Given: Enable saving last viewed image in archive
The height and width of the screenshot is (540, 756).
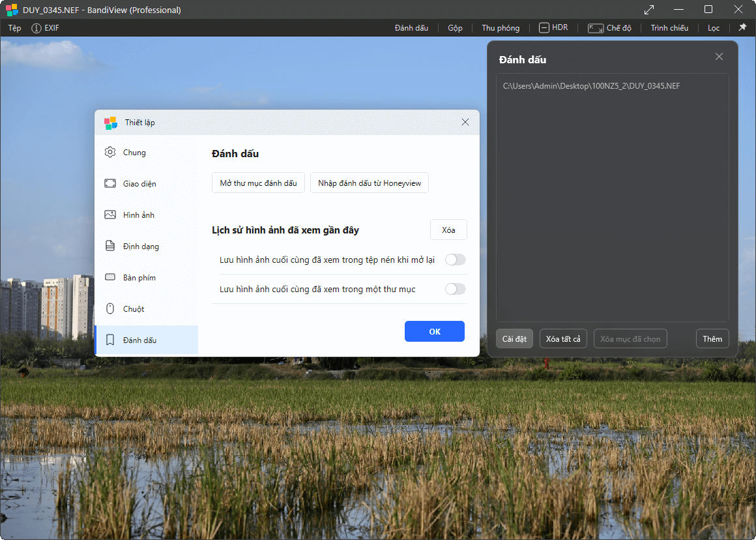Looking at the screenshot, I should pyautogui.click(x=455, y=260).
